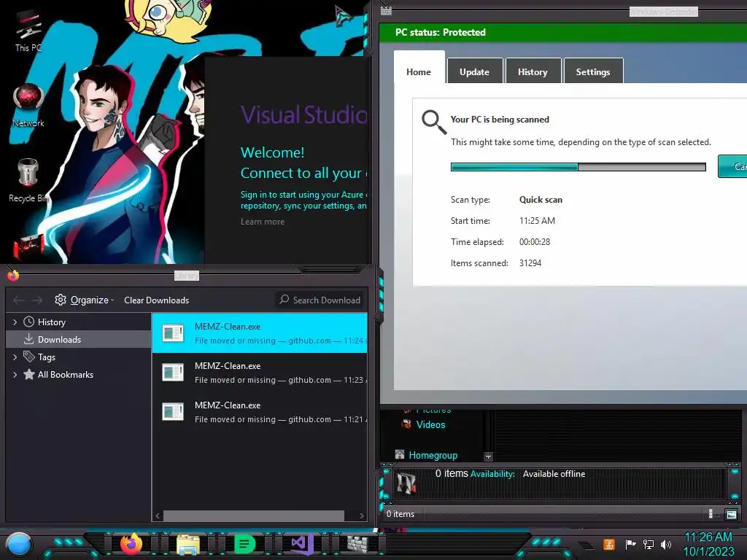Select Downloads in the Library sidebar
The width and height of the screenshot is (747, 560).
click(x=78, y=340)
